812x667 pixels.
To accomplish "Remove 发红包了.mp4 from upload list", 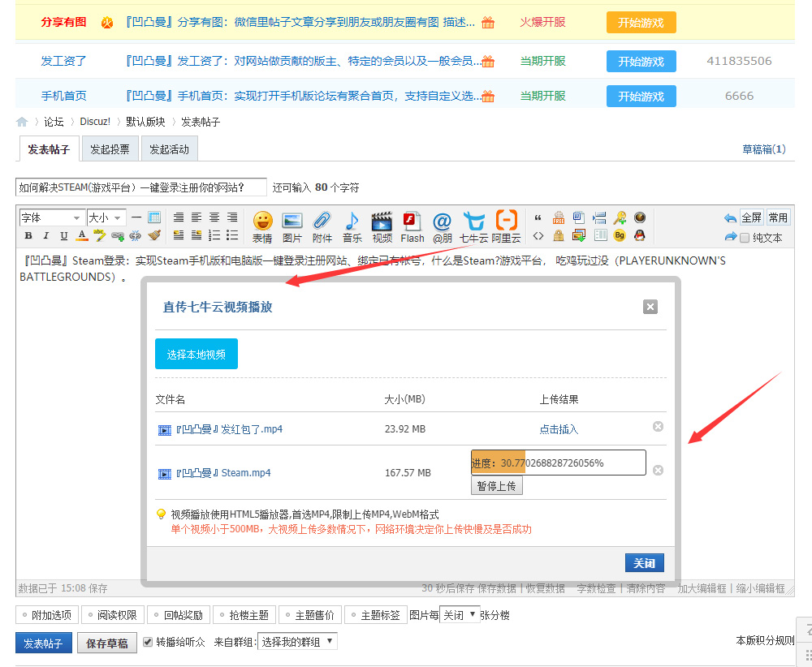I will coord(659,426).
